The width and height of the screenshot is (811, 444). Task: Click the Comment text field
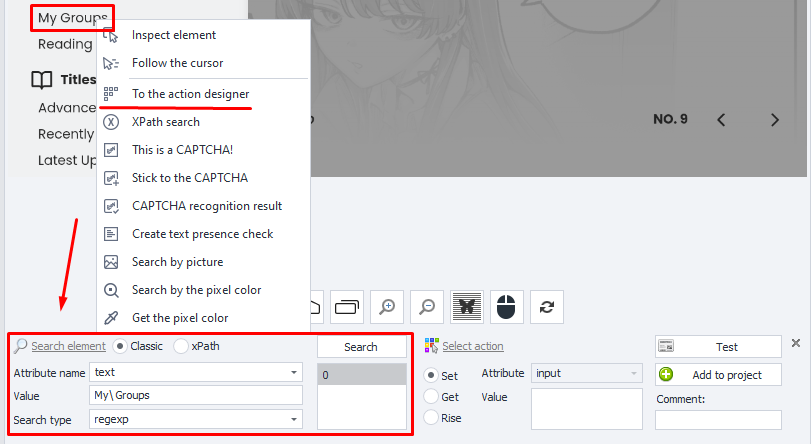[x=718, y=420]
